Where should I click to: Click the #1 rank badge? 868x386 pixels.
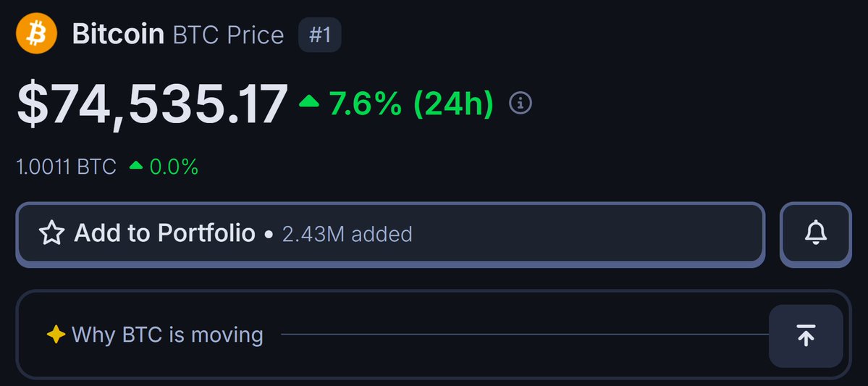[x=320, y=35]
